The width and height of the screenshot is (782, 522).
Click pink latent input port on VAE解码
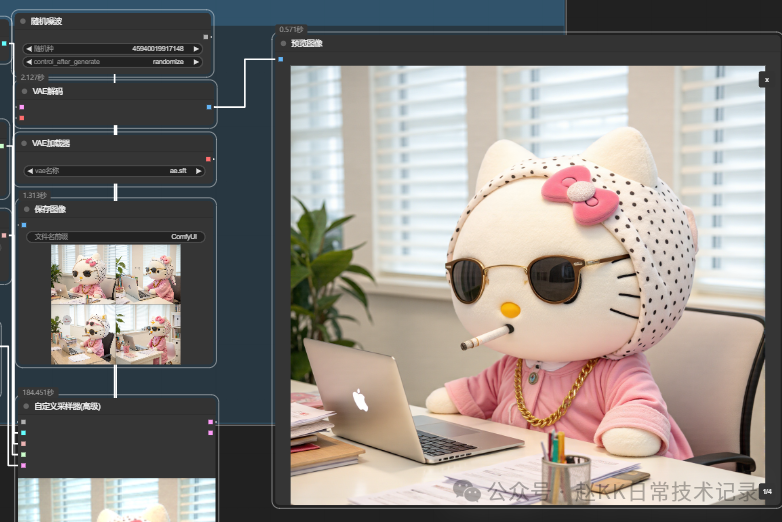21,107
